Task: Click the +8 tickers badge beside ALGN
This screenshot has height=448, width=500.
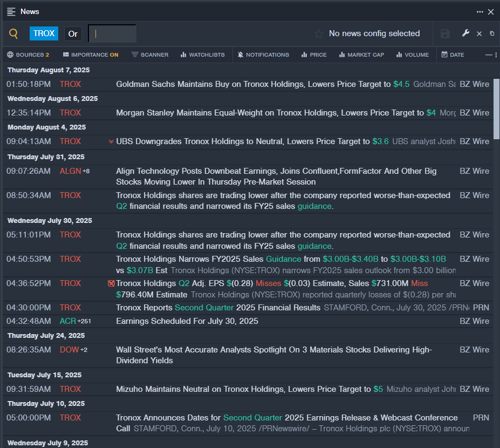Action: 86,171
